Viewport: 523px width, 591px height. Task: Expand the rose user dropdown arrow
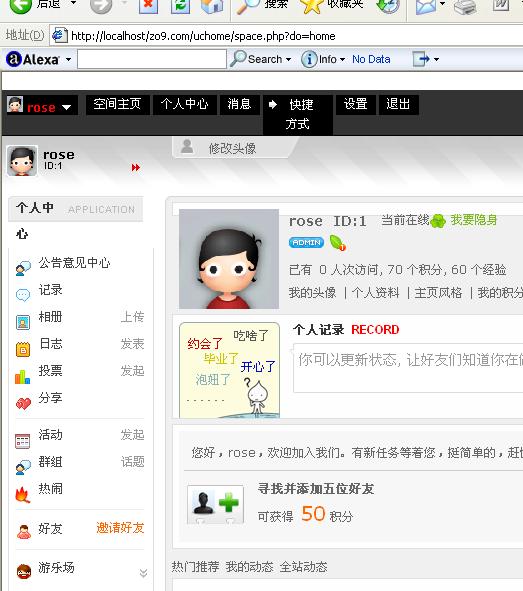[66, 107]
